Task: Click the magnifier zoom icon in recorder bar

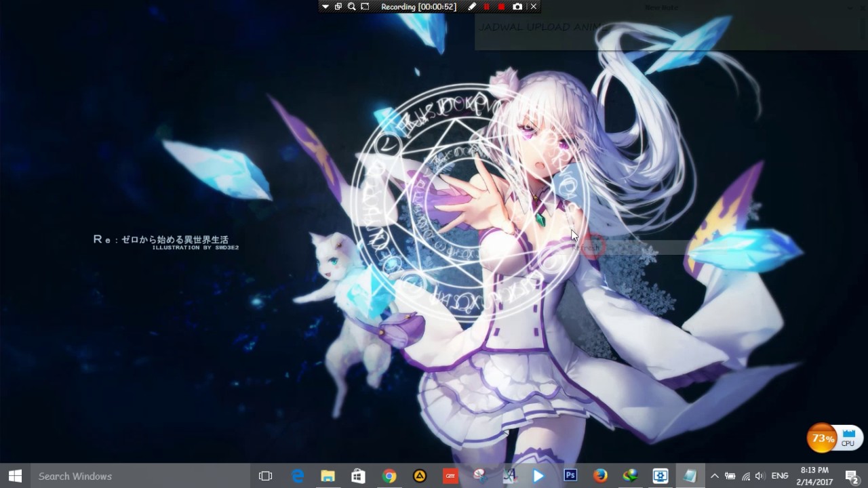Action: [x=351, y=7]
